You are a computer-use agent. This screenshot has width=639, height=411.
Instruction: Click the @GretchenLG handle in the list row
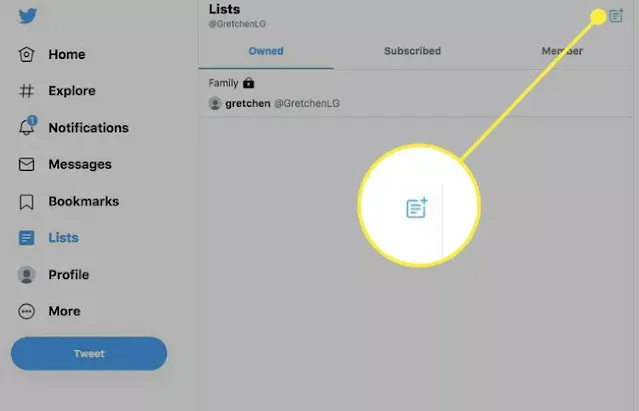(307, 103)
